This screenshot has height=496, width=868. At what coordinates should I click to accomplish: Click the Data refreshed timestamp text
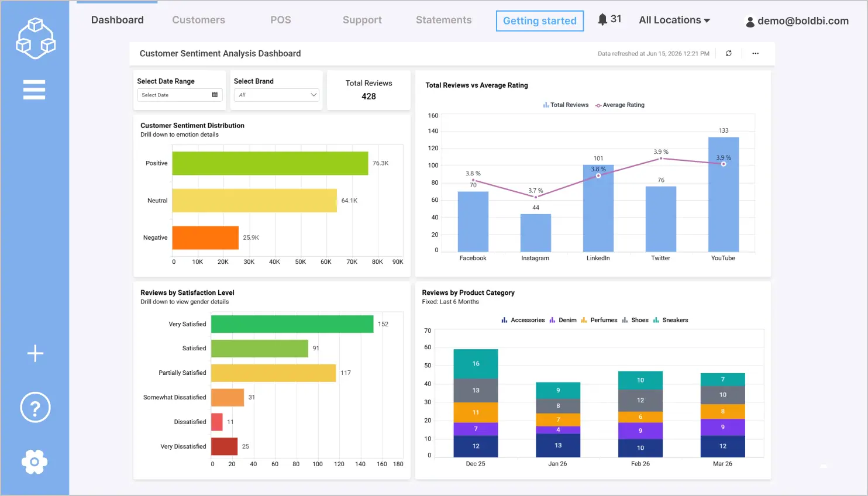653,53
